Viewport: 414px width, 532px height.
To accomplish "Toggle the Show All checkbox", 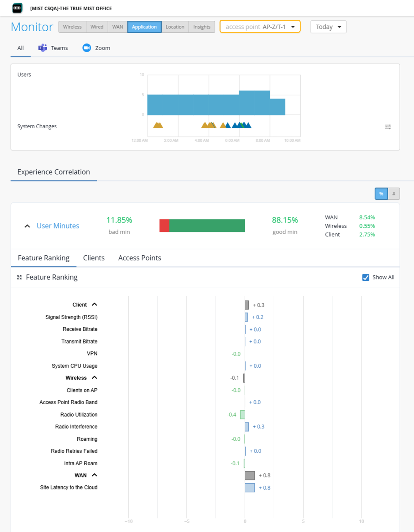I will (x=365, y=277).
